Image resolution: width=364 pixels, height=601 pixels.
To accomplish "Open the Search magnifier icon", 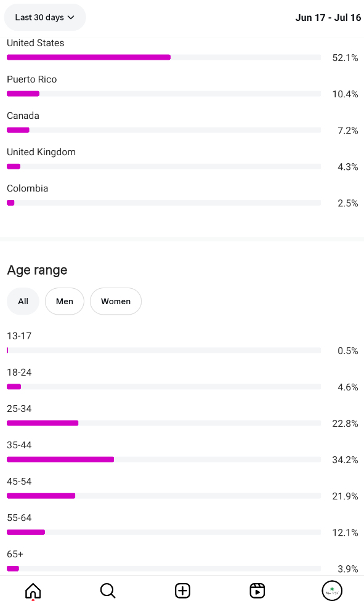I will click(108, 591).
